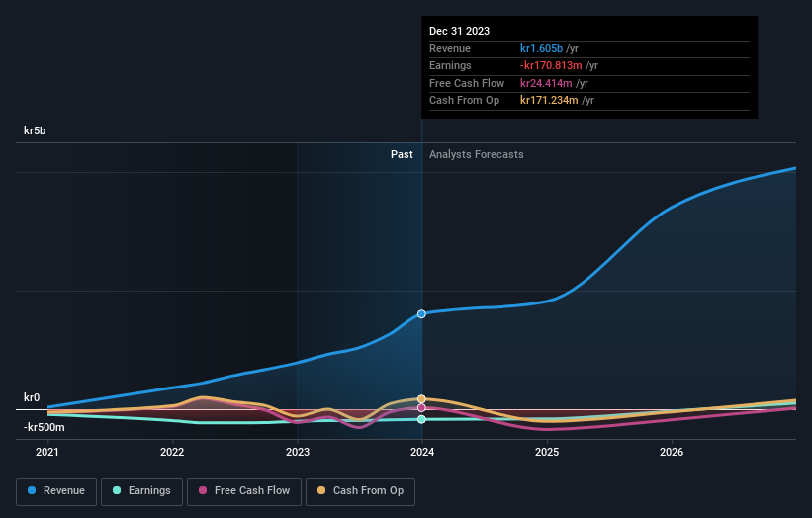Select the 2023 x-axis label
The height and width of the screenshot is (518, 812).
(298, 452)
